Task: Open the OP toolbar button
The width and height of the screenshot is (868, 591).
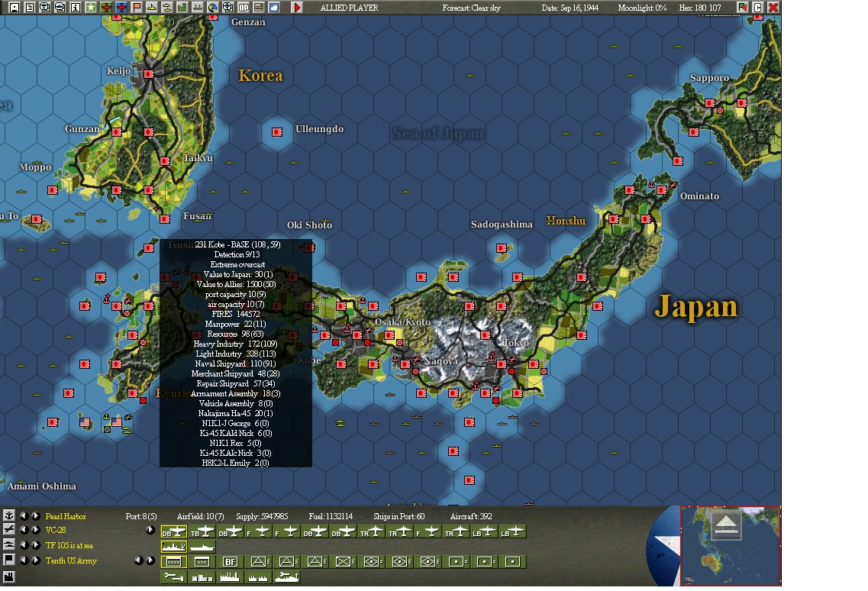Action: tap(244, 7)
